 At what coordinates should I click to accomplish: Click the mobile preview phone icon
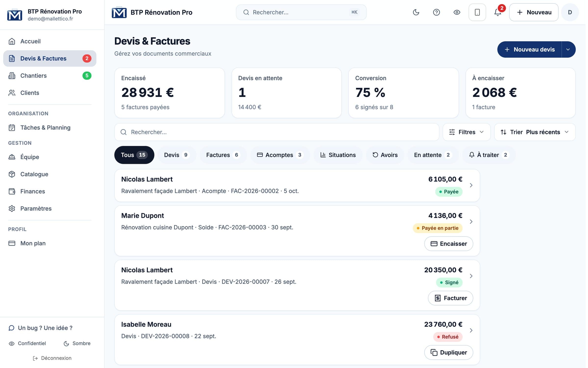(x=477, y=12)
